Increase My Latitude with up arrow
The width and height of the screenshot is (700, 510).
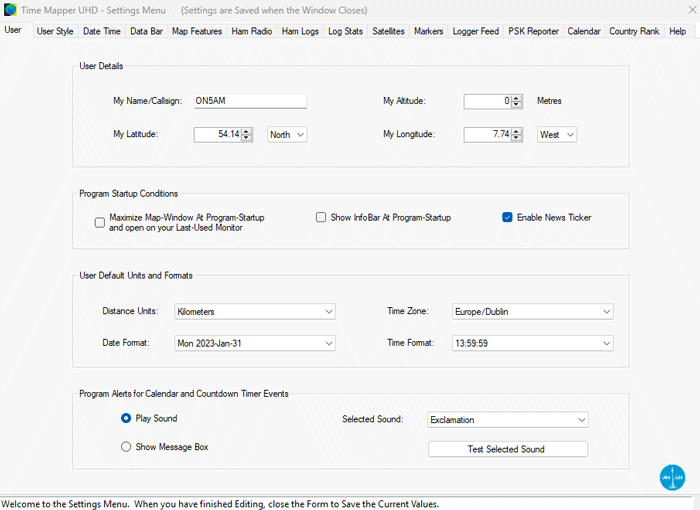247,131
